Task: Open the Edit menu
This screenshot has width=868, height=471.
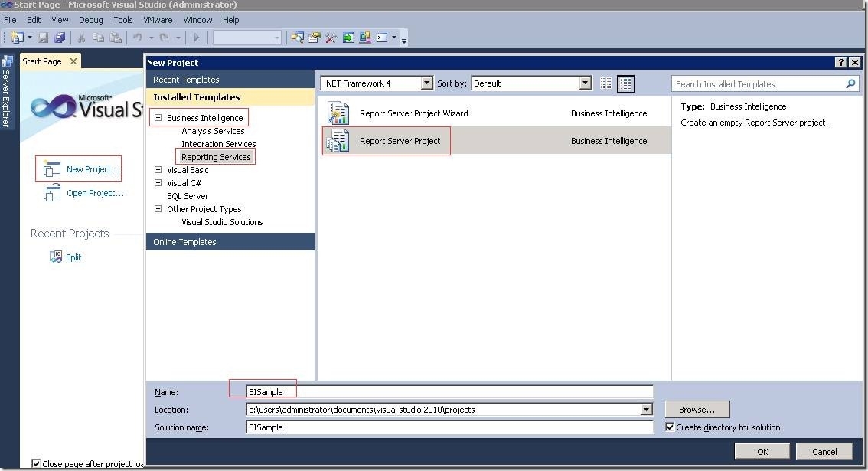Action: 34,20
